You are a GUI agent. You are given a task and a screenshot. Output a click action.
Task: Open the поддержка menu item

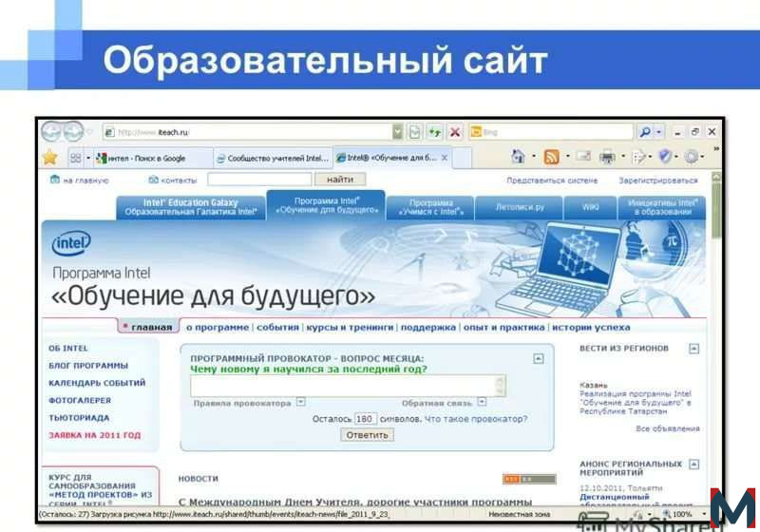point(428,328)
